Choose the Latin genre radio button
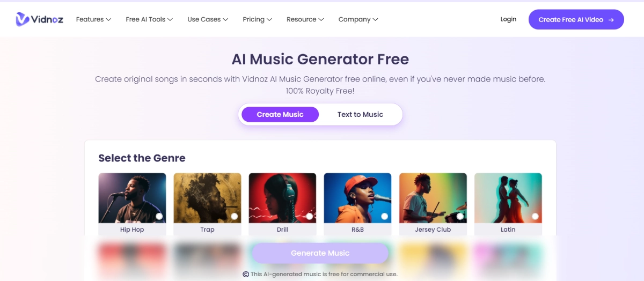644x281 pixels. click(x=535, y=216)
